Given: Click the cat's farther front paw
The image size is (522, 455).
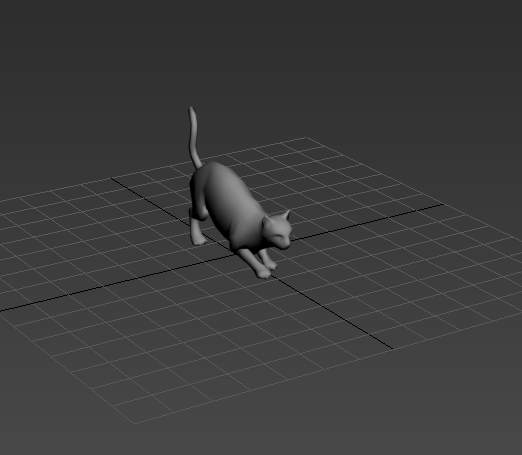Looking at the screenshot, I should [271, 265].
